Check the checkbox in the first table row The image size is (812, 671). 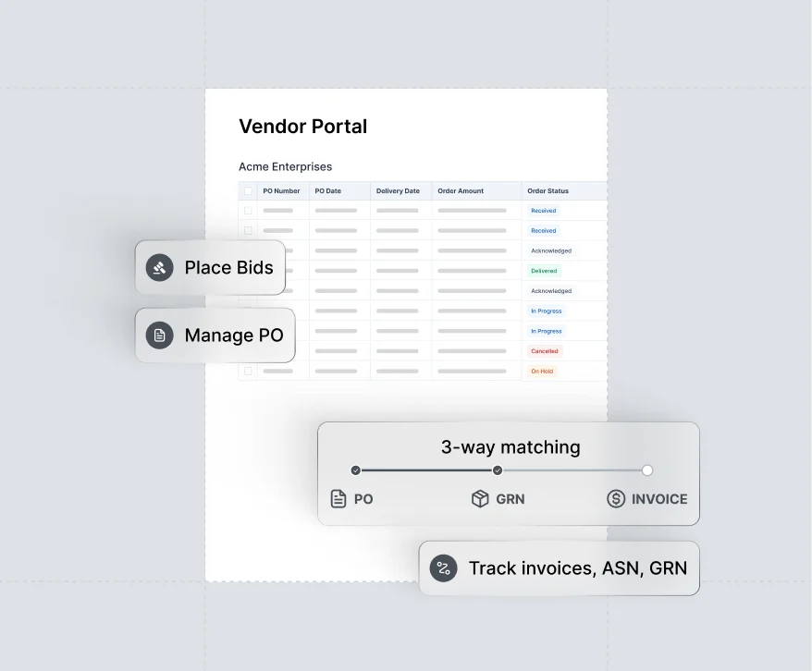(x=248, y=211)
